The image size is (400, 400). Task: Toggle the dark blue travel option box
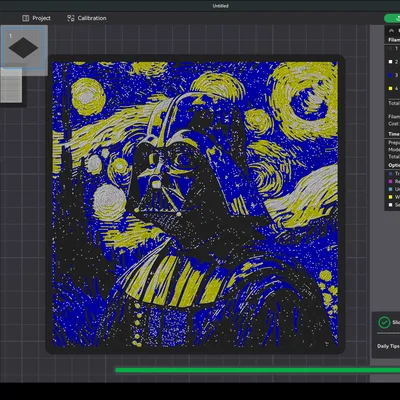tap(390, 174)
